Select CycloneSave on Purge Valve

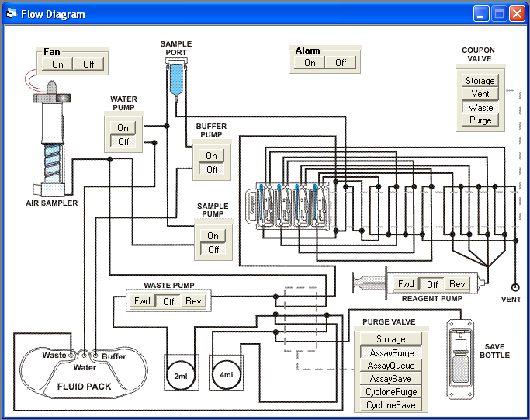coord(391,404)
